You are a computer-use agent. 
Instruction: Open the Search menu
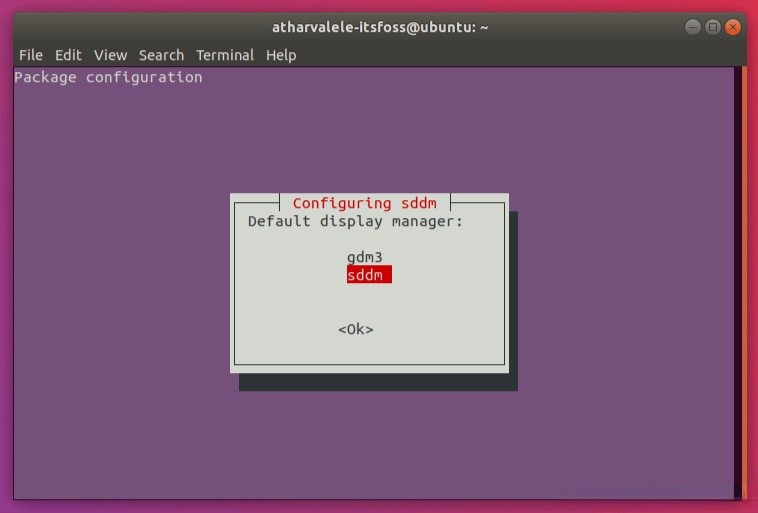coord(161,55)
